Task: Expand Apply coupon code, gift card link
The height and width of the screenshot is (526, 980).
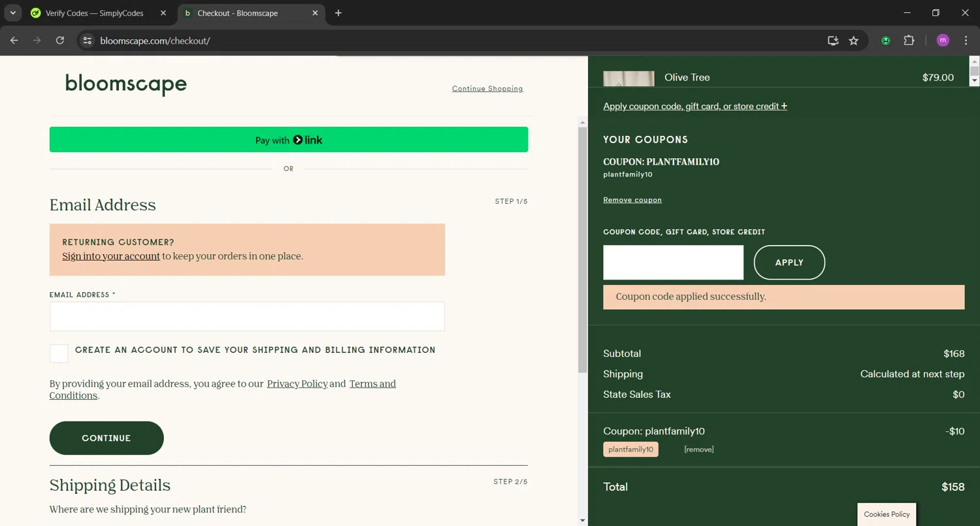Action: point(694,107)
